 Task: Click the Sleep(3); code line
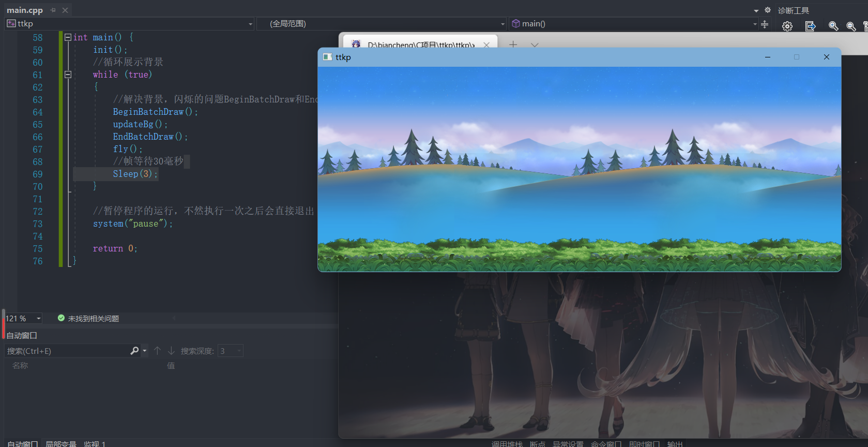135,174
